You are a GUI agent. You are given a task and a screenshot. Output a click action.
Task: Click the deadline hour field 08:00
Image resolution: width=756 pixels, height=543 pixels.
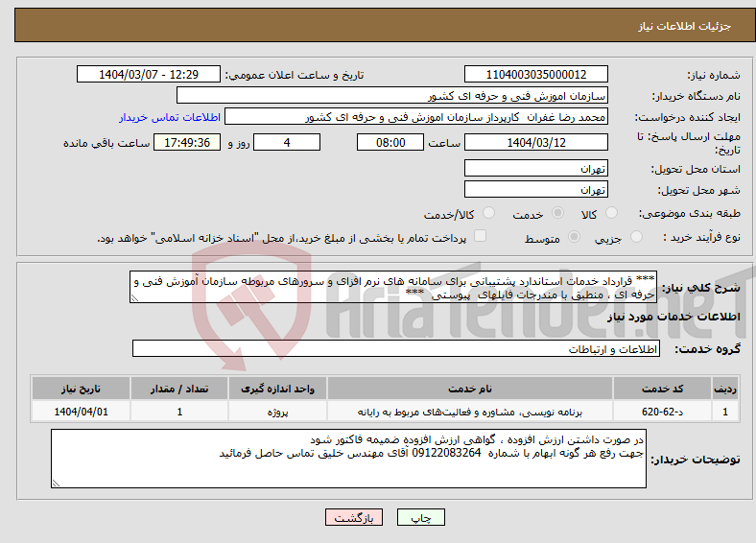pos(390,142)
